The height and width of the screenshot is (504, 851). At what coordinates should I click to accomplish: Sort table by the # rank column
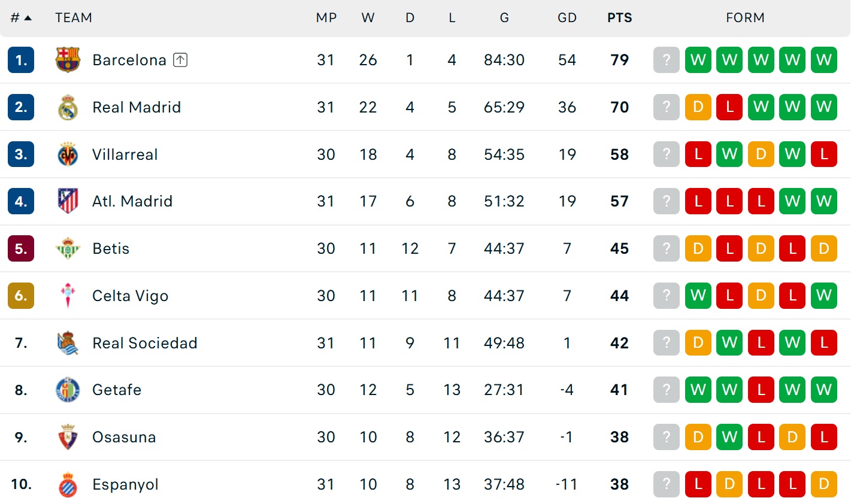[x=20, y=18]
